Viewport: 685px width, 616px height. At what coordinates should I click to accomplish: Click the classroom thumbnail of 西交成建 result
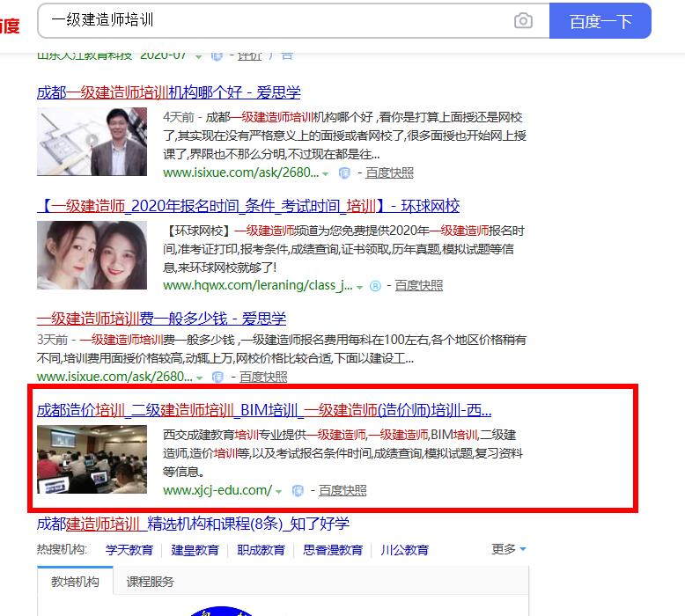pos(92,459)
